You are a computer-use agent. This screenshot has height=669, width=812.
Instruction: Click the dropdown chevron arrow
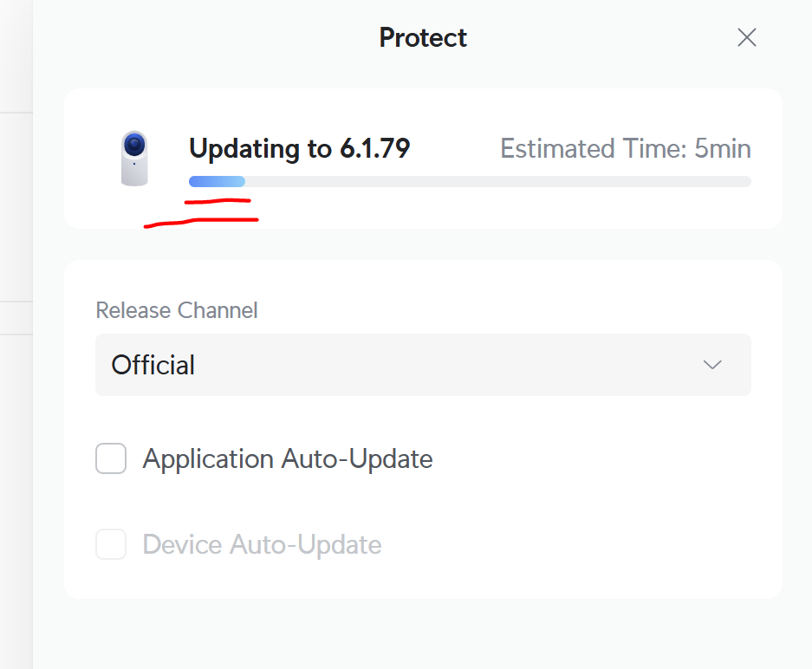coord(712,365)
